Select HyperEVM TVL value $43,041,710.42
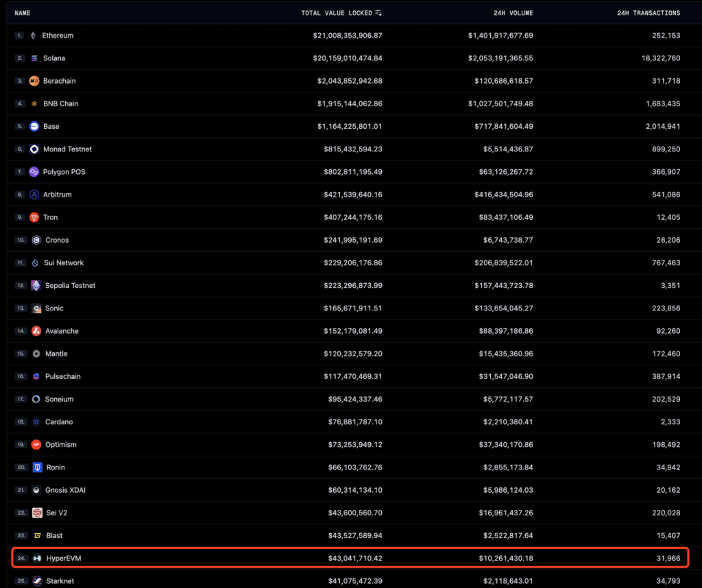Viewport: 702px width, 588px height. [x=355, y=559]
